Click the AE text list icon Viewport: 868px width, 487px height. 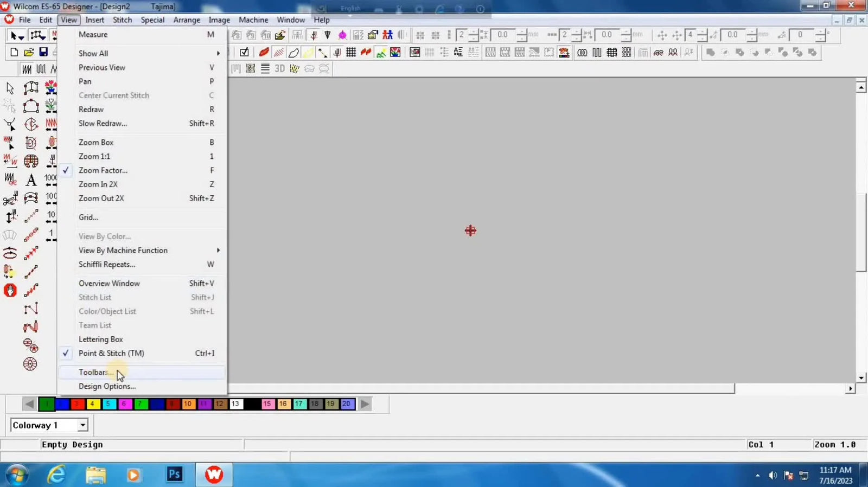[x=458, y=52]
